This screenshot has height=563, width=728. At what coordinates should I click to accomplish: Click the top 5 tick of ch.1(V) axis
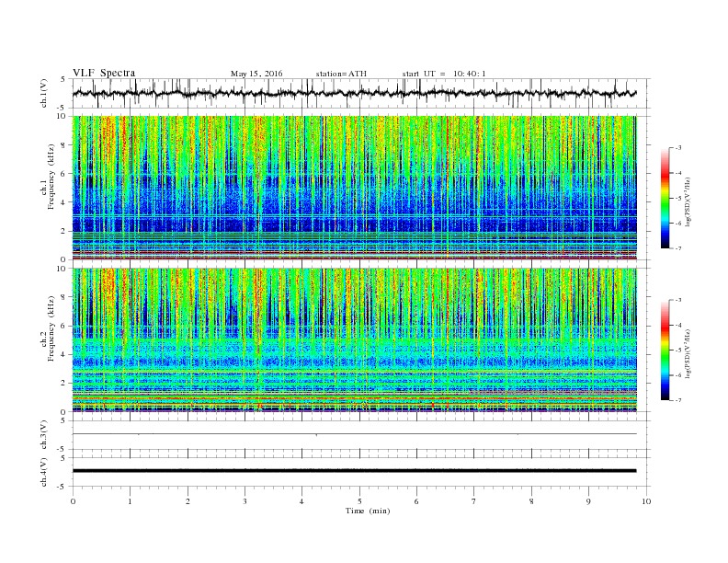pyautogui.click(x=63, y=79)
